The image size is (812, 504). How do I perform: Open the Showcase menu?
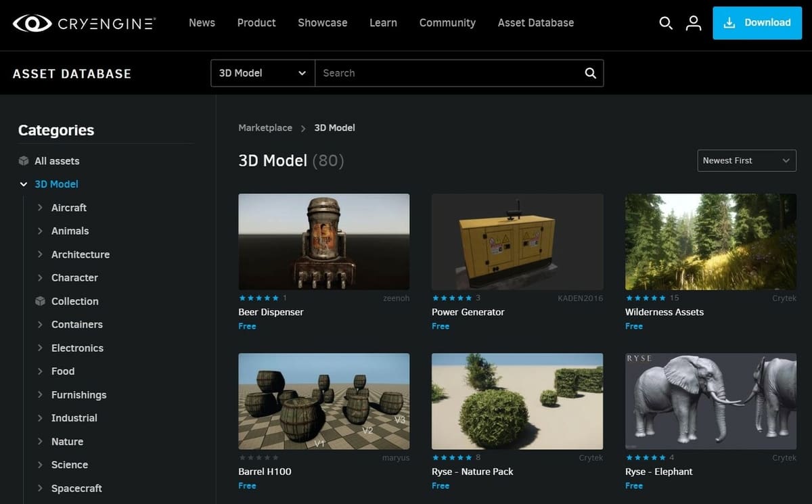coord(323,23)
